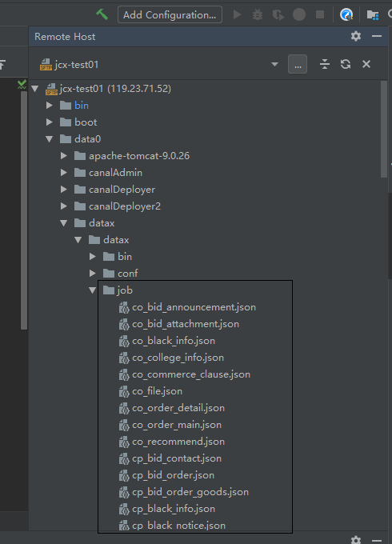
Task: Click the Refresh icon in Remote Host
Action: pyautogui.click(x=346, y=64)
